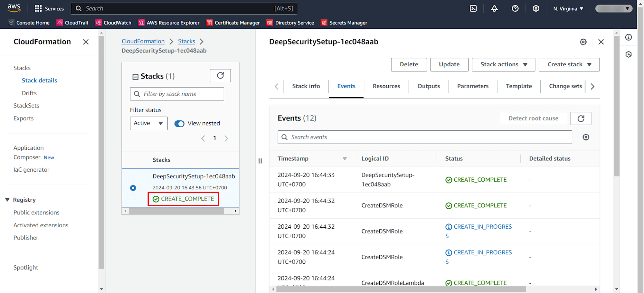Follow the CloudFormation breadcrumb link
The height and width of the screenshot is (293, 644).
click(x=143, y=41)
